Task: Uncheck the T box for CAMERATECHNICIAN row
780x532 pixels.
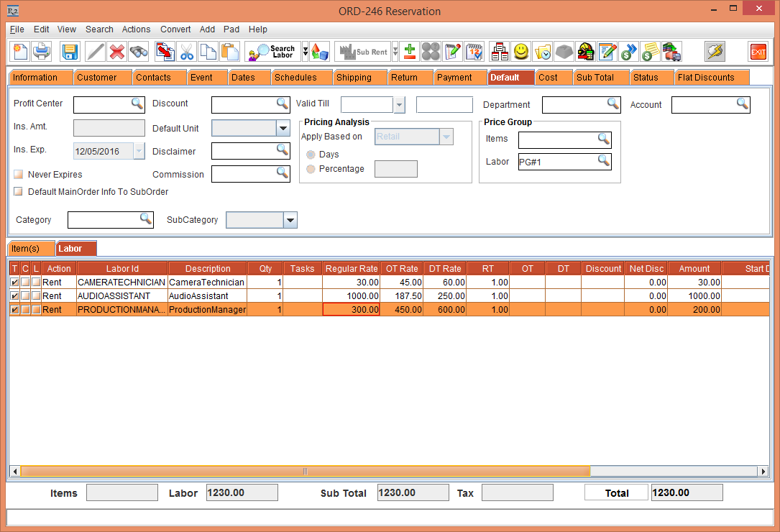Action: 14,283
